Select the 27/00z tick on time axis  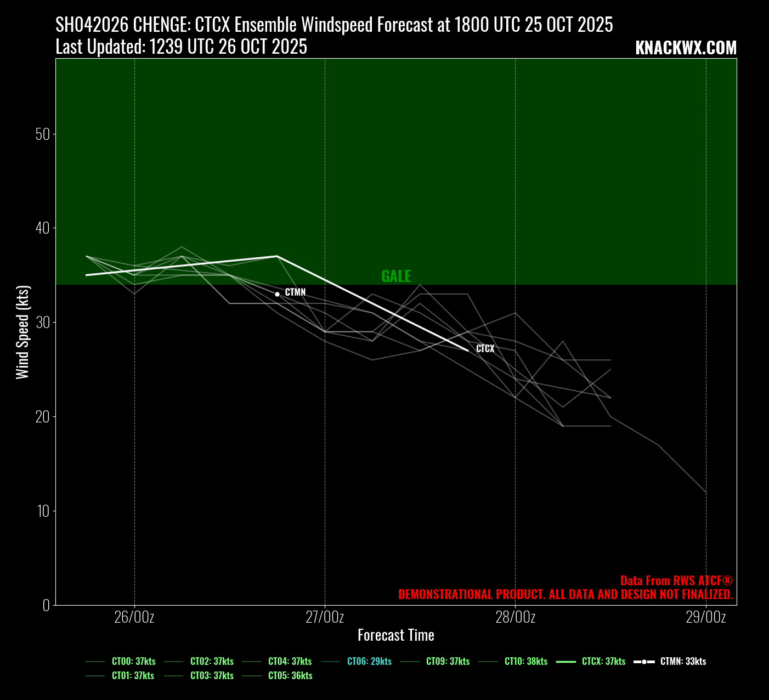pyautogui.click(x=325, y=617)
